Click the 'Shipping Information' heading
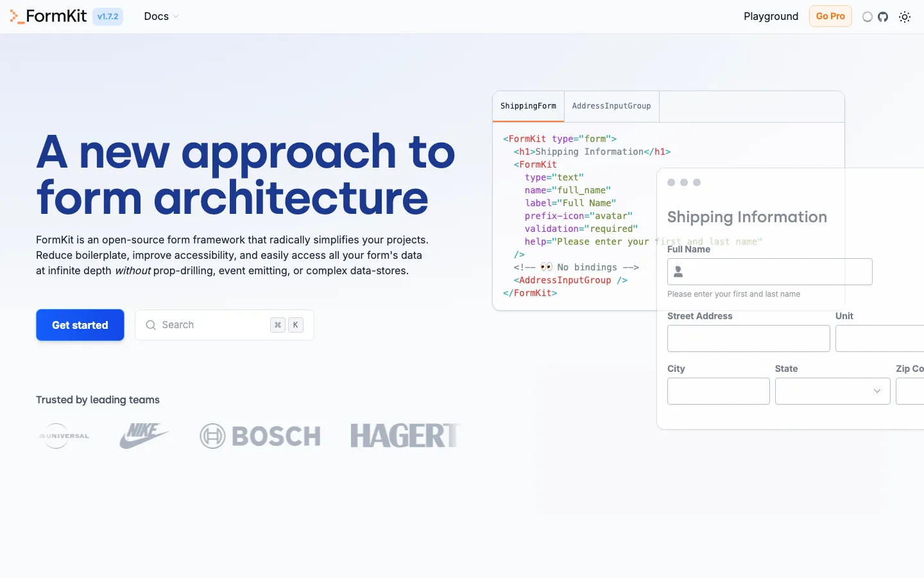Screen dimensions: 924x578 click(x=747, y=217)
